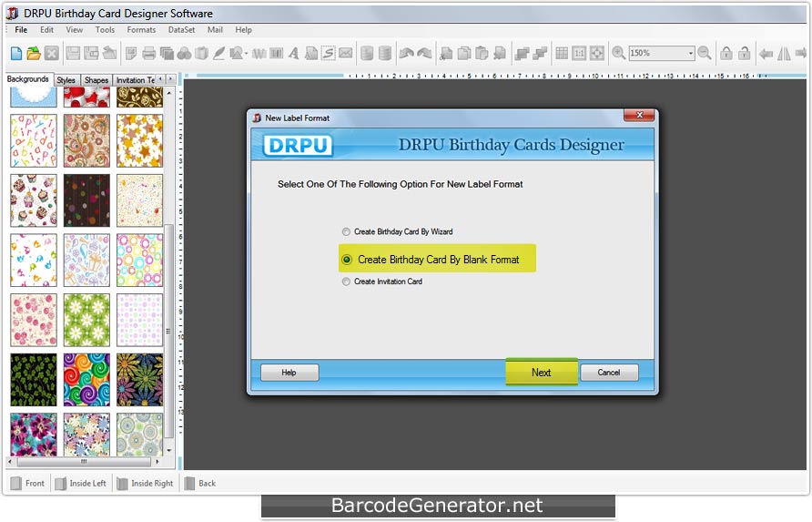Choose the colorful swirl lollipop background

[87, 380]
